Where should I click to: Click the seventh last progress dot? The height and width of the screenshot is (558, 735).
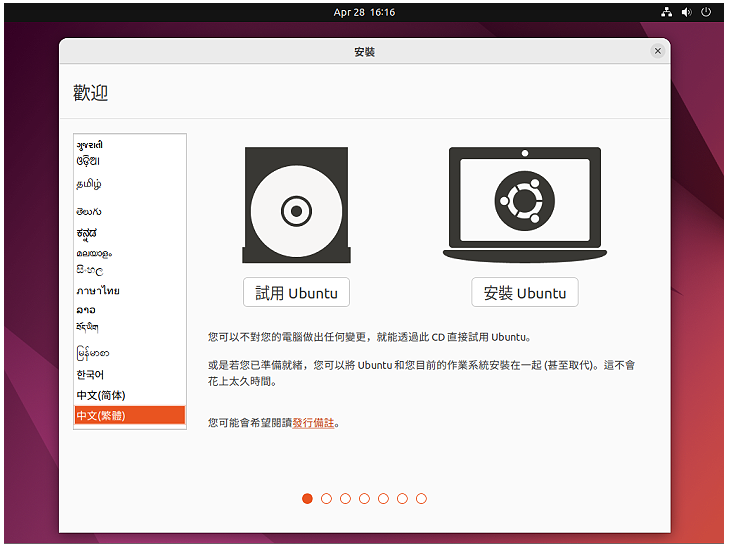pos(421,498)
